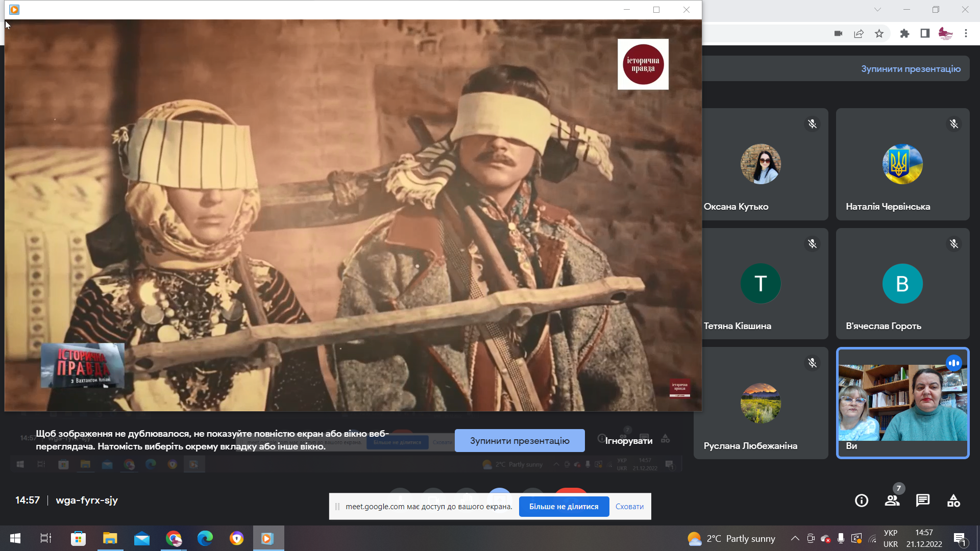
Task: Click the share page icon in address bar
Action: [859, 34]
